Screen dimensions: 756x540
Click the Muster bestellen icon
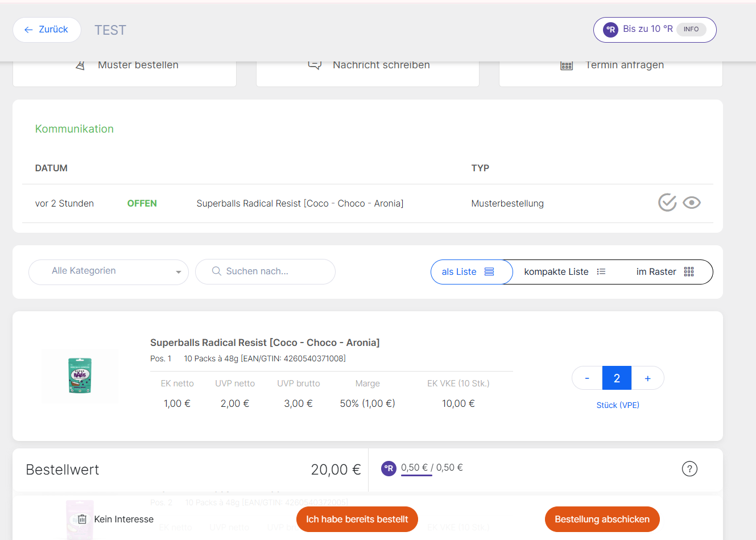click(81, 65)
